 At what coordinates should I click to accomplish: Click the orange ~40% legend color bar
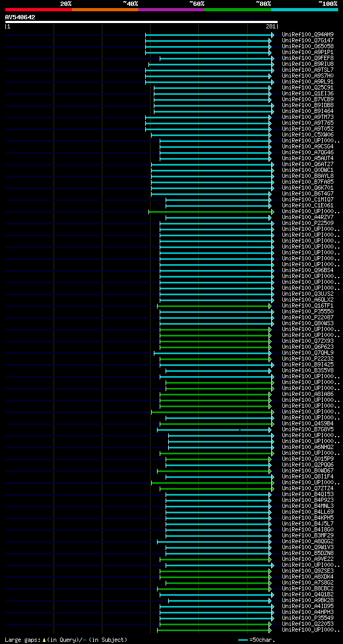coord(105,10)
